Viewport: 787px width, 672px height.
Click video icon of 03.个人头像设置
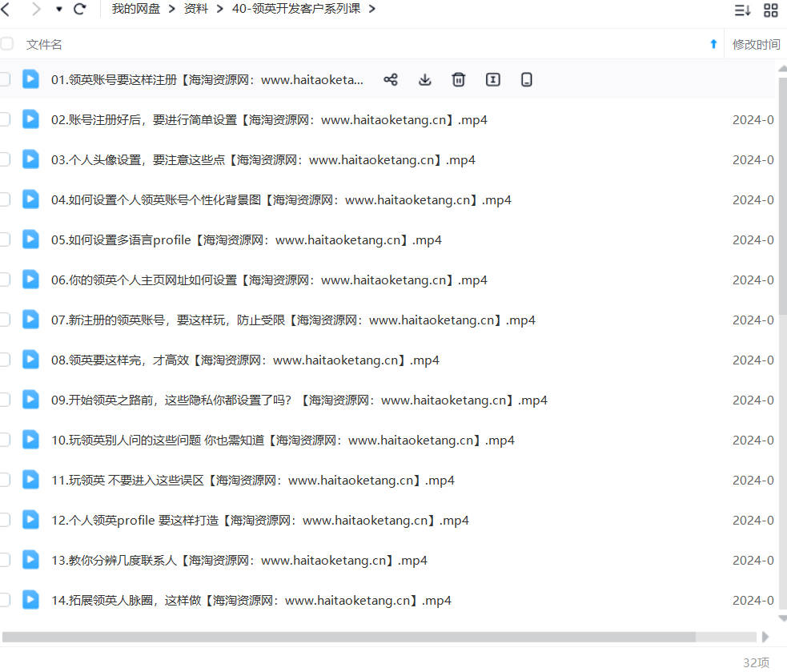pyautogui.click(x=30, y=159)
